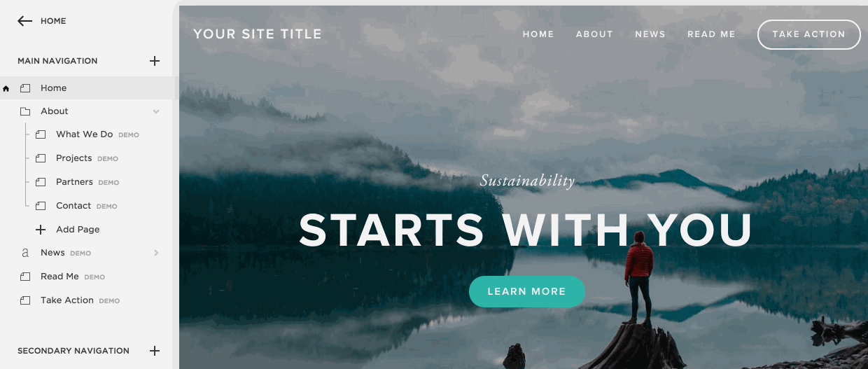This screenshot has height=369, width=868.
Task: Click the back arrow next to HOME
Action: click(25, 21)
